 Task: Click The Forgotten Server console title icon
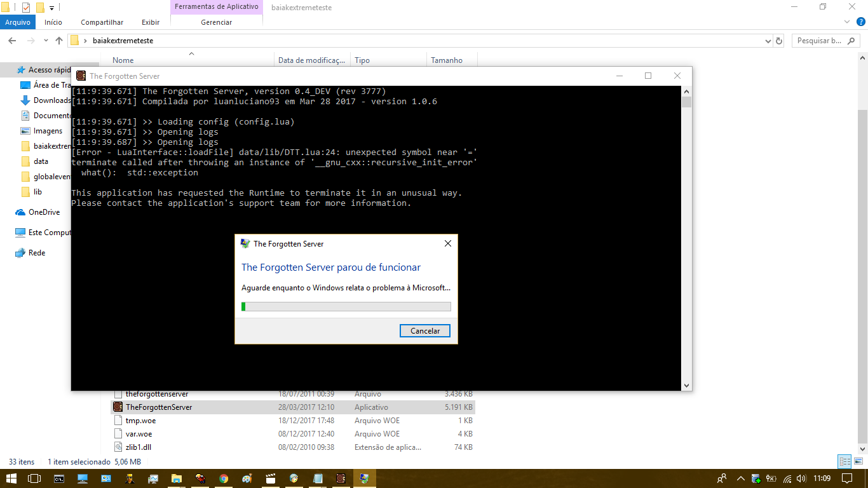tap(81, 76)
